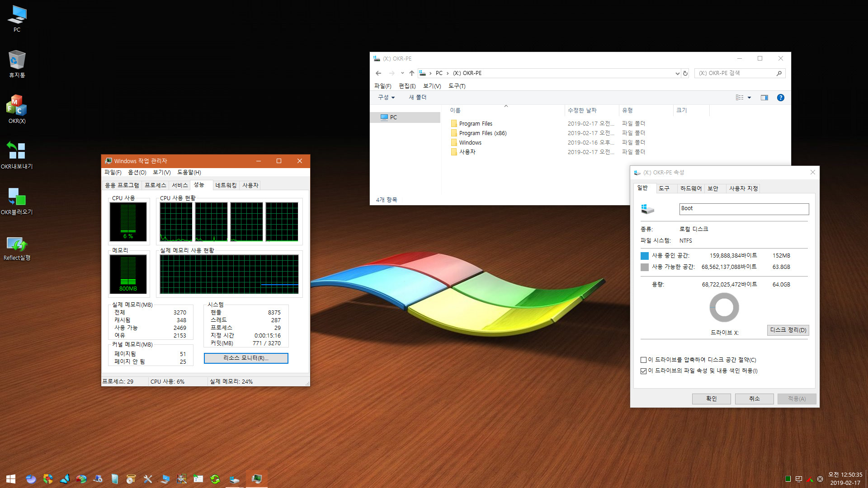This screenshot has height=488, width=868.
Task: Toggle the explorer preview pane icon
Action: (x=764, y=98)
